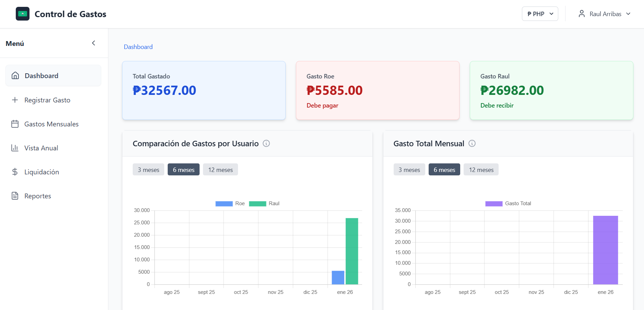Click the bar chart icon for Vista Anual

[x=15, y=148]
